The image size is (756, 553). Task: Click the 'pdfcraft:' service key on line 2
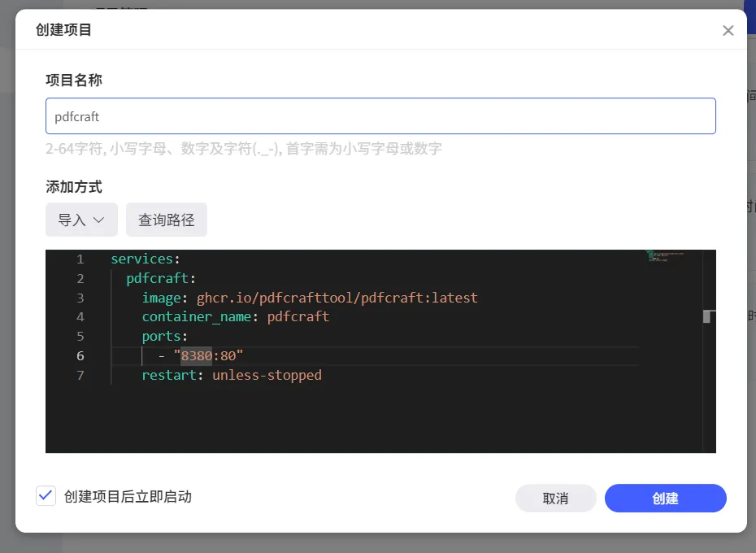coord(161,278)
